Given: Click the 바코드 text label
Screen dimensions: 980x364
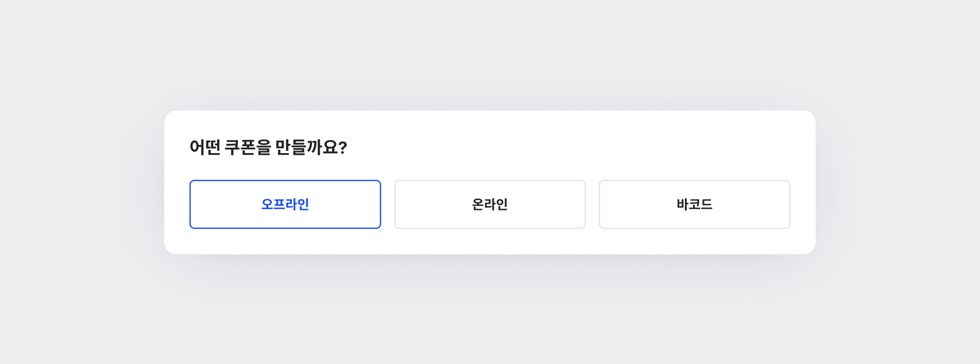Looking at the screenshot, I should [694, 204].
